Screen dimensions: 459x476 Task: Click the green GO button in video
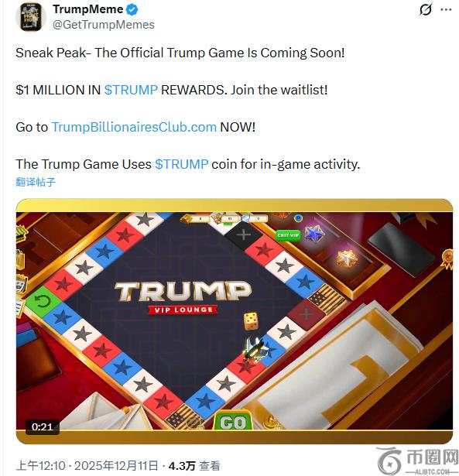coord(233,422)
